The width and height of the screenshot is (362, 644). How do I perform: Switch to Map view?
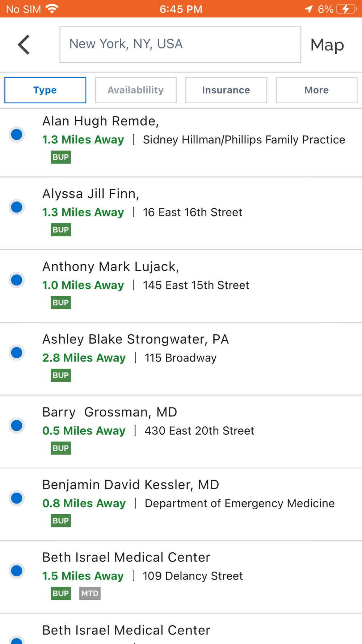pyautogui.click(x=327, y=45)
